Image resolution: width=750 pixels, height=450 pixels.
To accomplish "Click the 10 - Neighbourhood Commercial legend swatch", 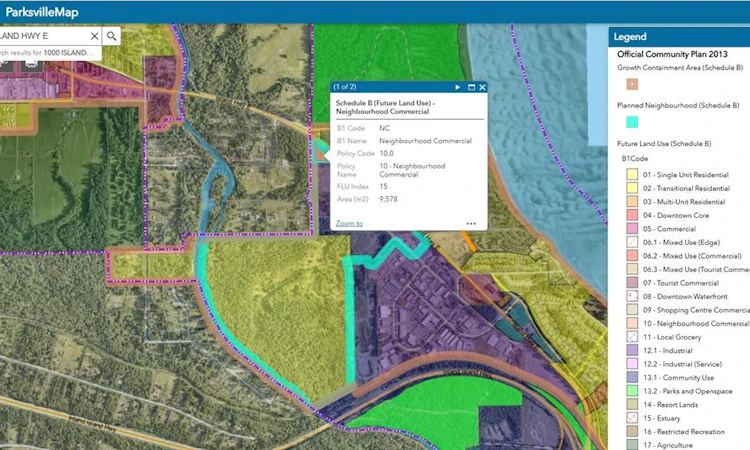I will point(632,323).
